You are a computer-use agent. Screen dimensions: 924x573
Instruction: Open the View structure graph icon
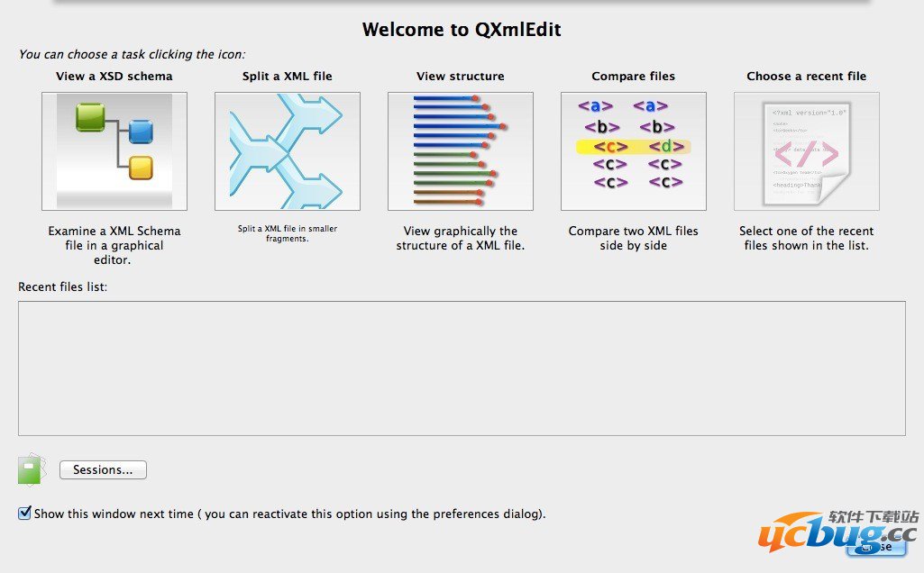(x=461, y=151)
